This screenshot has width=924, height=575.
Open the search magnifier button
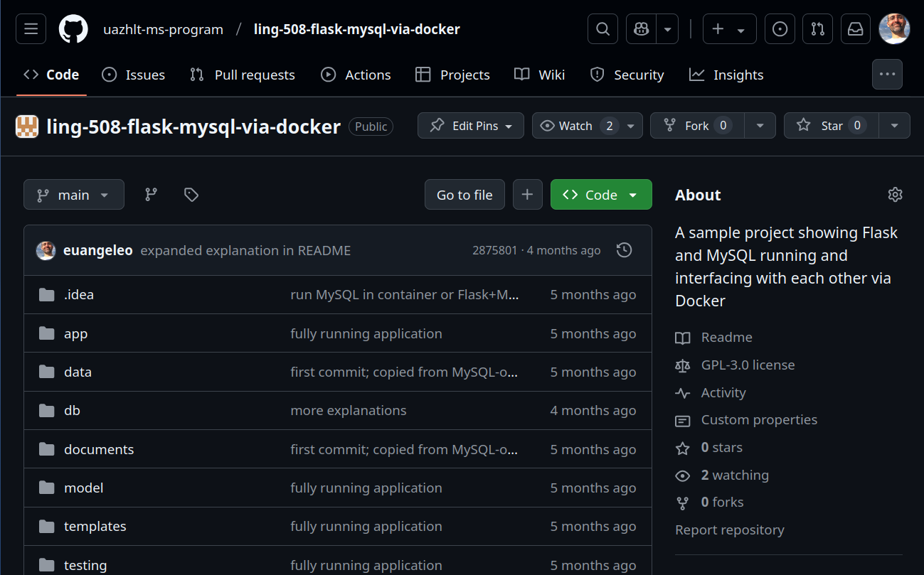(x=602, y=29)
